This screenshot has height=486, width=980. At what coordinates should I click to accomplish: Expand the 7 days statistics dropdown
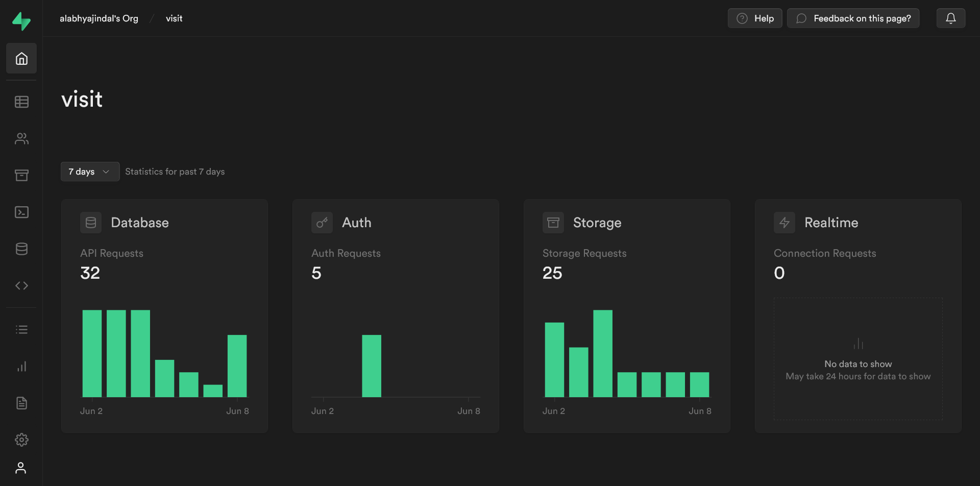tap(89, 172)
